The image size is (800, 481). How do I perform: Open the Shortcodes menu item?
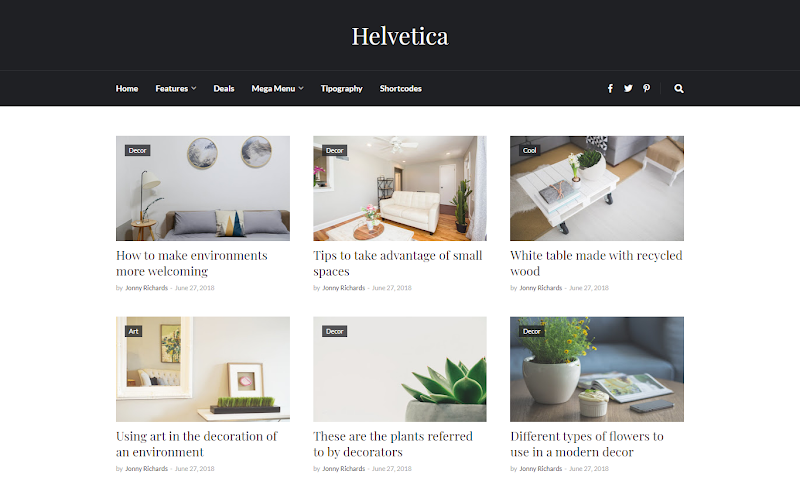(401, 89)
